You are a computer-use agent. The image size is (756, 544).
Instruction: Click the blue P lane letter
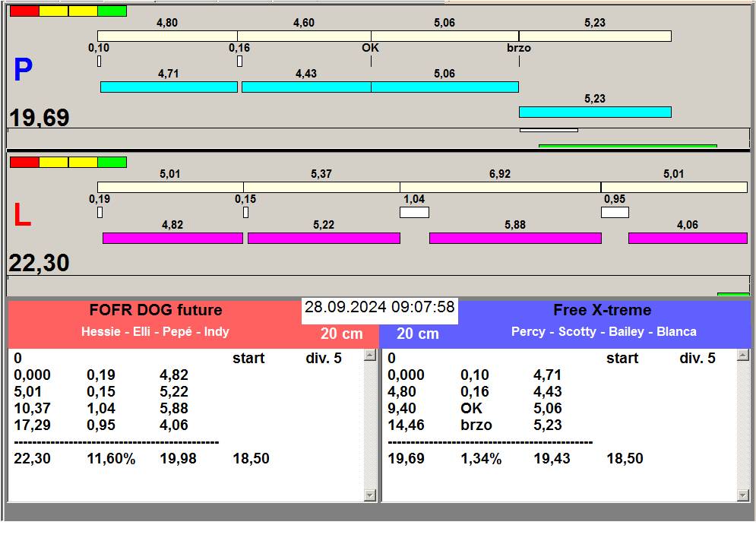[x=23, y=69]
